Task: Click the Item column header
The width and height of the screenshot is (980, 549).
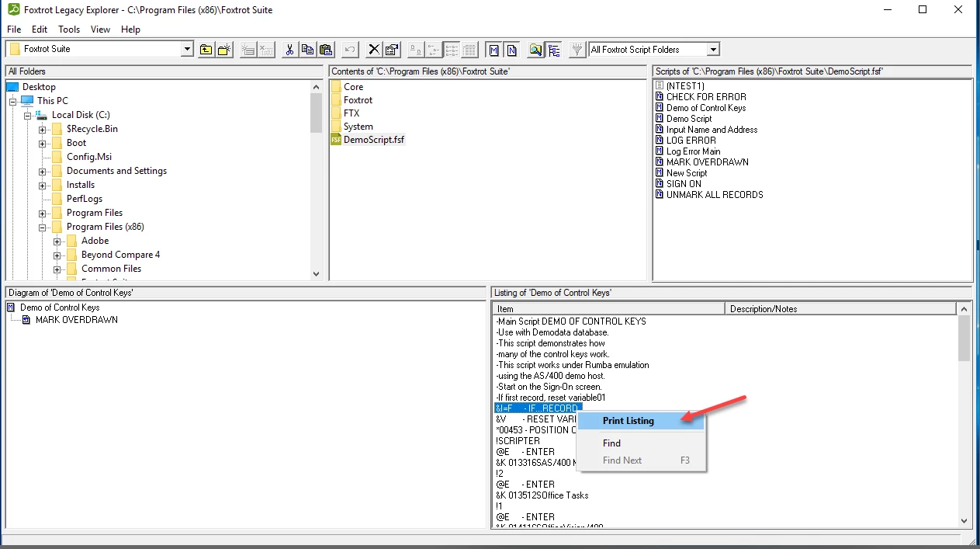Action: click(x=609, y=309)
